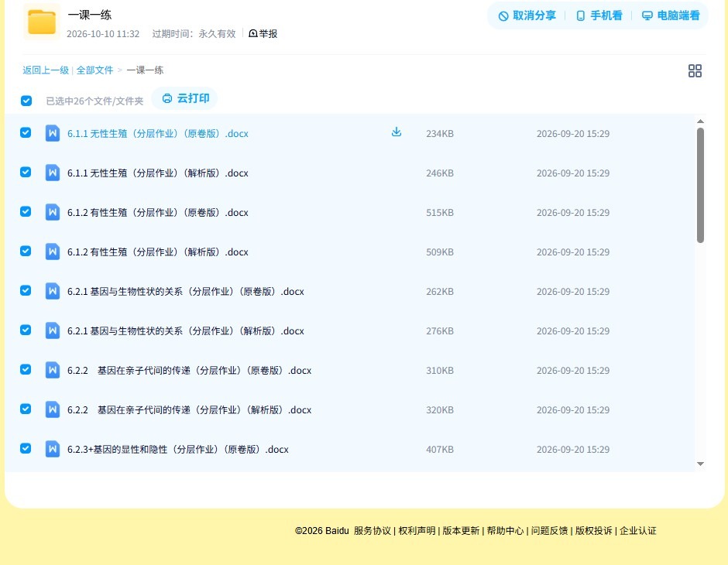Click the 云打印 cloud print button
Viewport: 728px width, 565px height.
coord(185,98)
